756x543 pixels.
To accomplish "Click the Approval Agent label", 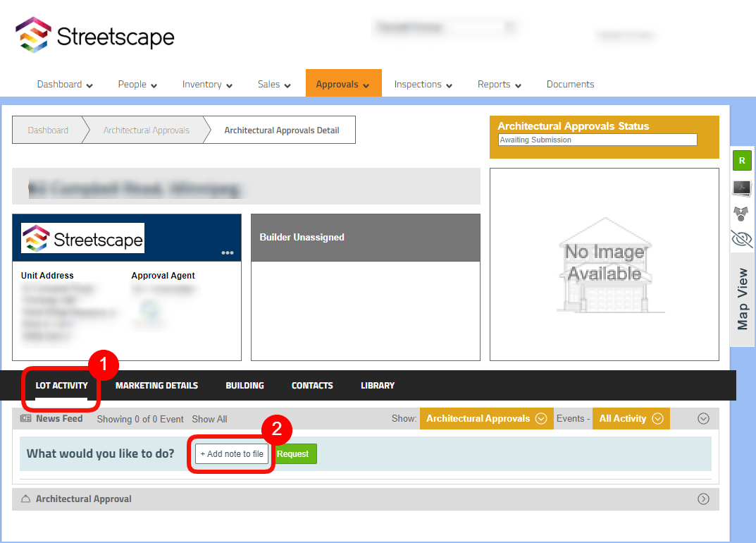I will 163,275.
